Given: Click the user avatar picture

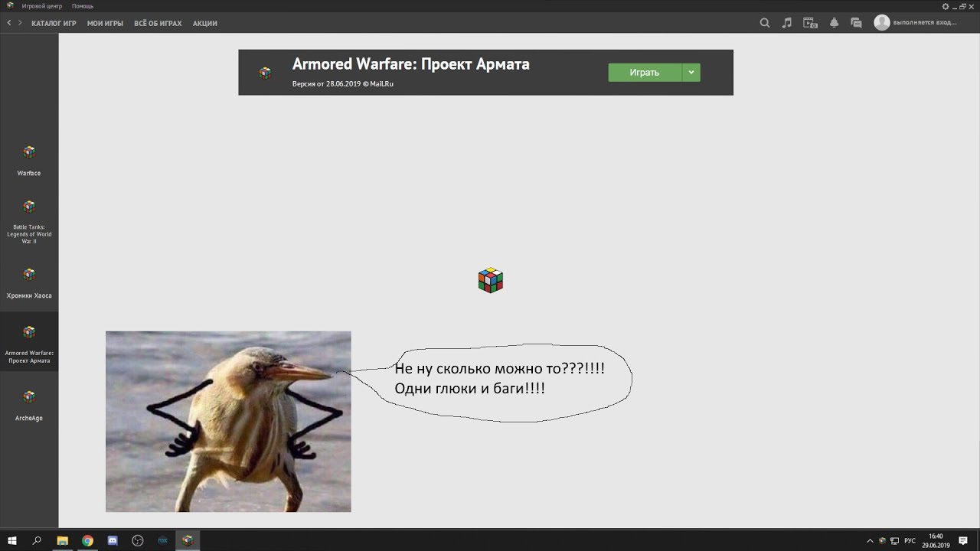Looking at the screenshot, I should coord(882,22).
